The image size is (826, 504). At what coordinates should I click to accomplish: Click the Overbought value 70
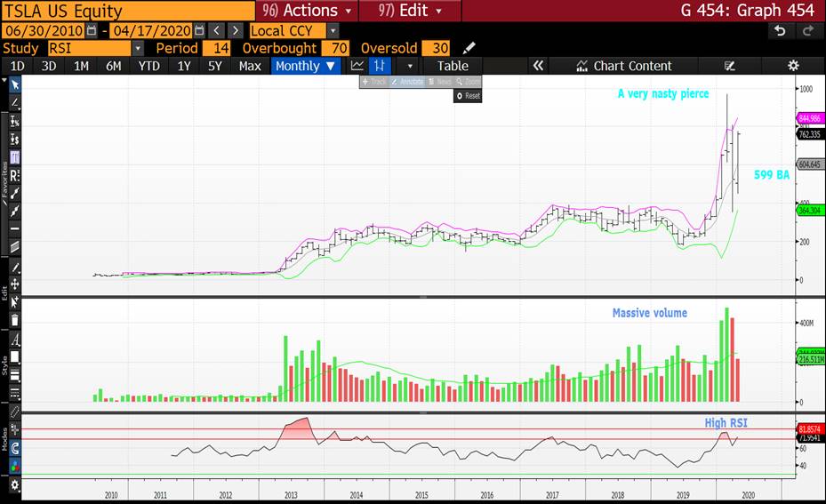click(335, 49)
